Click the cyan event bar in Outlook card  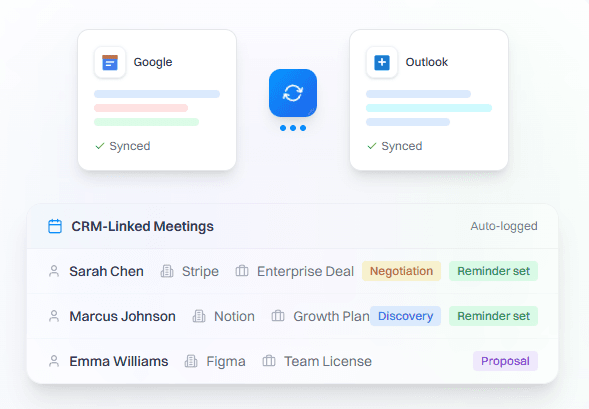(x=429, y=108)
